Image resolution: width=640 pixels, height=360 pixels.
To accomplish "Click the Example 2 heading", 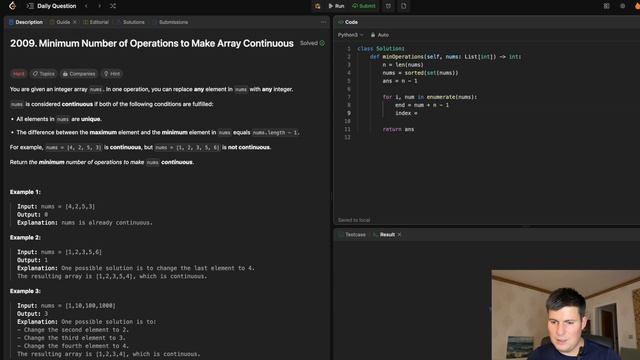I will click(x=25, y=238).
